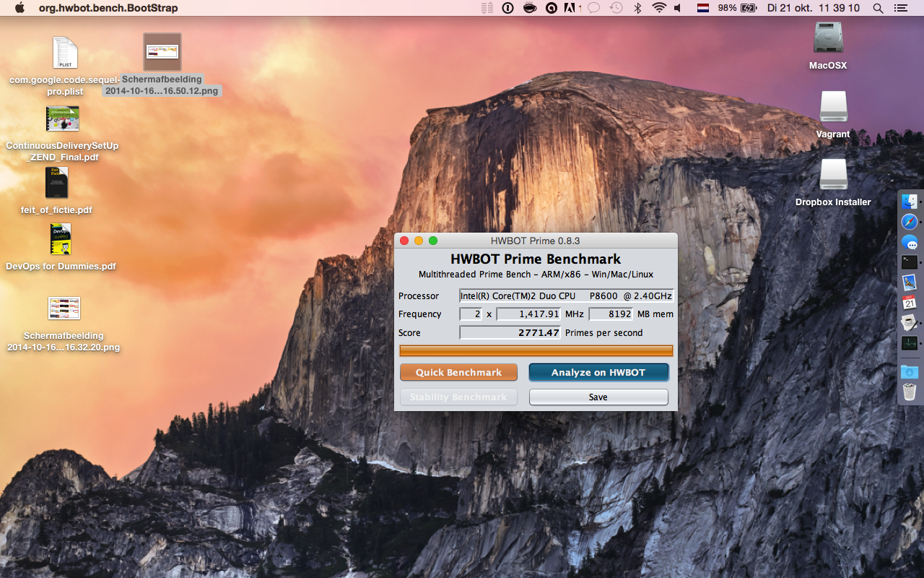Open Messages from the Dock

[910, 242]
